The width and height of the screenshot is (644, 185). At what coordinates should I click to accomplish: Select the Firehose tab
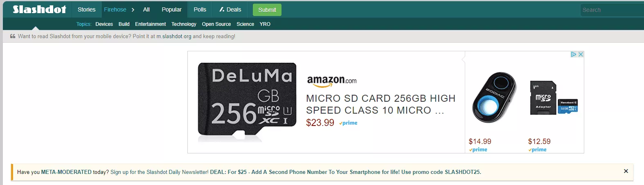pyautogui.click(x=115, y=9)
